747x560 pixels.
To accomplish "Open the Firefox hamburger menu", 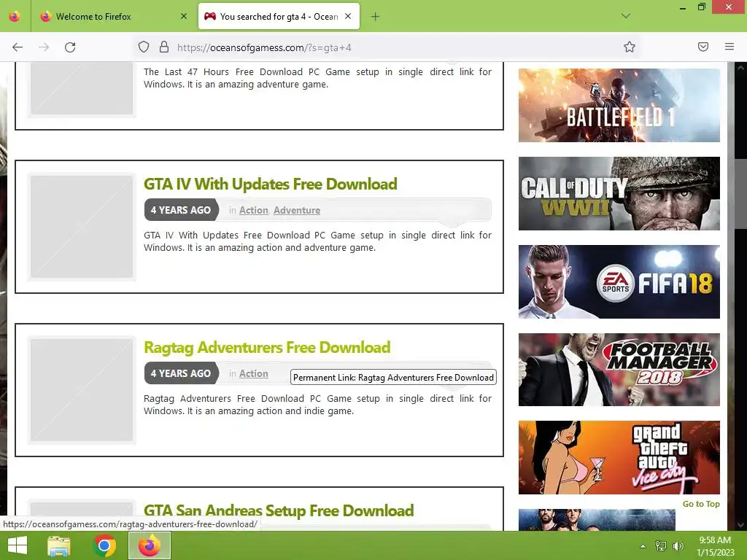I will (x=729, y=47).
